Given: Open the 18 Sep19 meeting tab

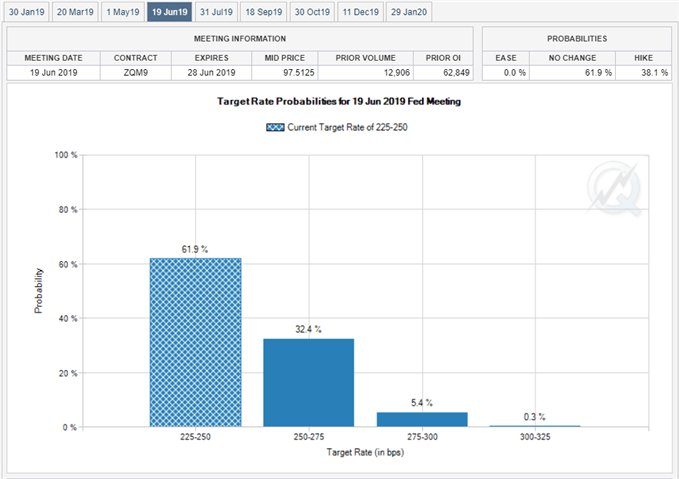Looking at the screenshot, I should point(264,12).
